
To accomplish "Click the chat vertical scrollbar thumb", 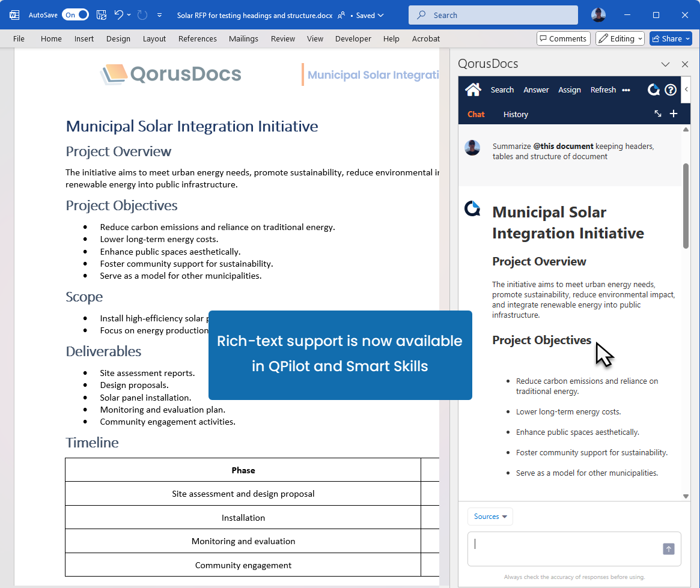I will tap(686, 205).
